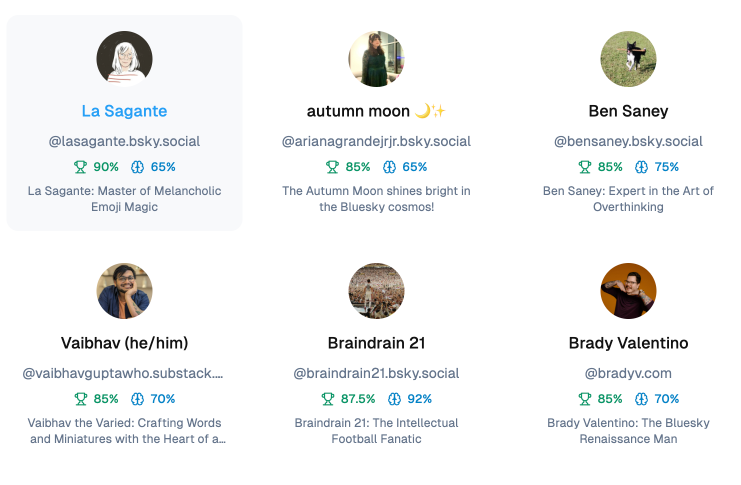Click Brady Valentino's 'Bluesky Renaissance Man' tagline
Image resolution: width=741 pixels, height=485 pixels.
click(628, 431)
